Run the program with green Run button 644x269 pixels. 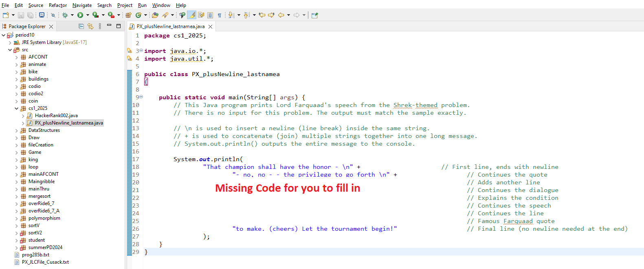80,15
